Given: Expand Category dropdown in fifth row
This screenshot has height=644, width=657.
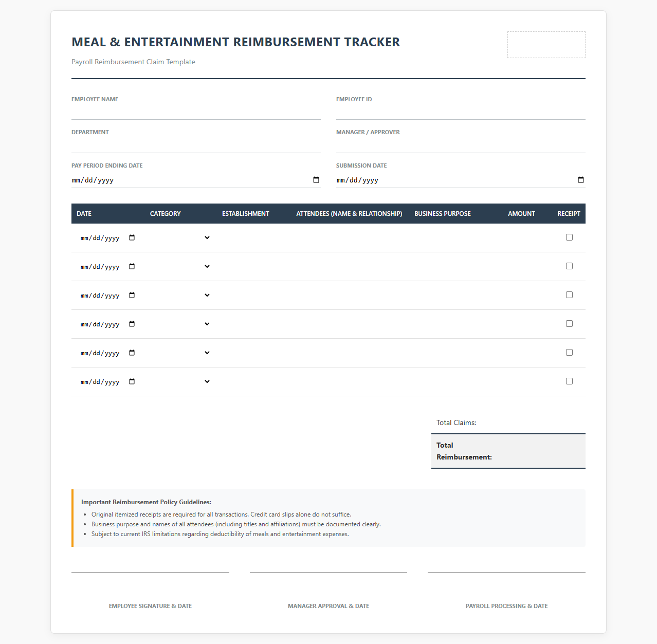Looking at the screenshot, I should (180, 353).
